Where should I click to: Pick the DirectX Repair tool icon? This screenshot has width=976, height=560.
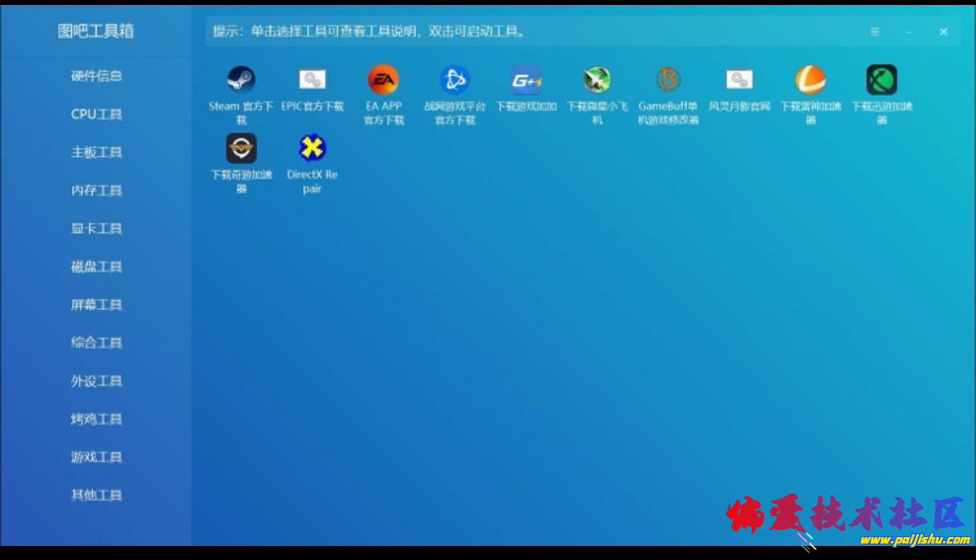coord(312,149)
